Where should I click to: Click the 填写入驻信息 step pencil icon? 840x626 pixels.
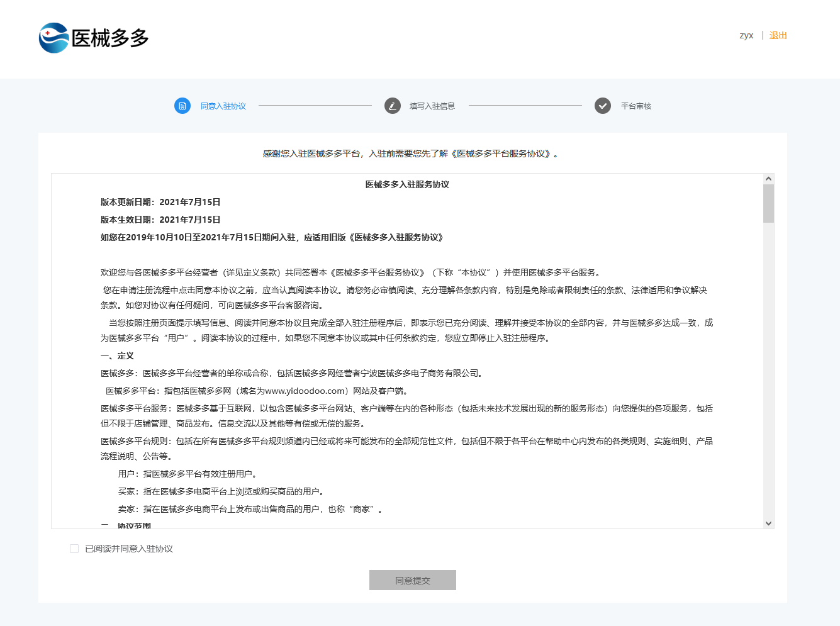[393, 106]
